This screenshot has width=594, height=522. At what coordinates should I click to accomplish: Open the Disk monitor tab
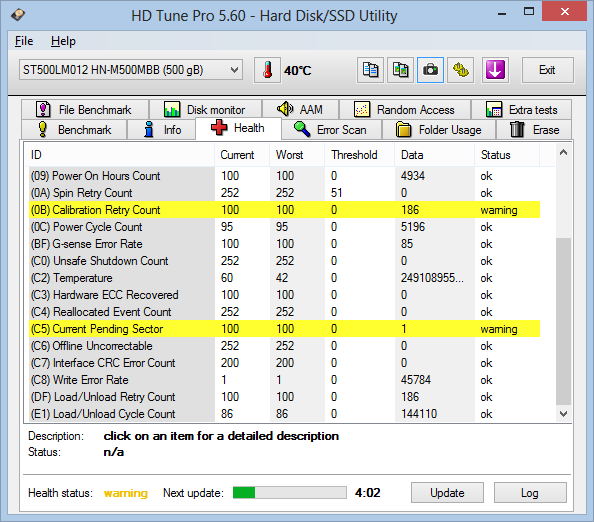205,109
